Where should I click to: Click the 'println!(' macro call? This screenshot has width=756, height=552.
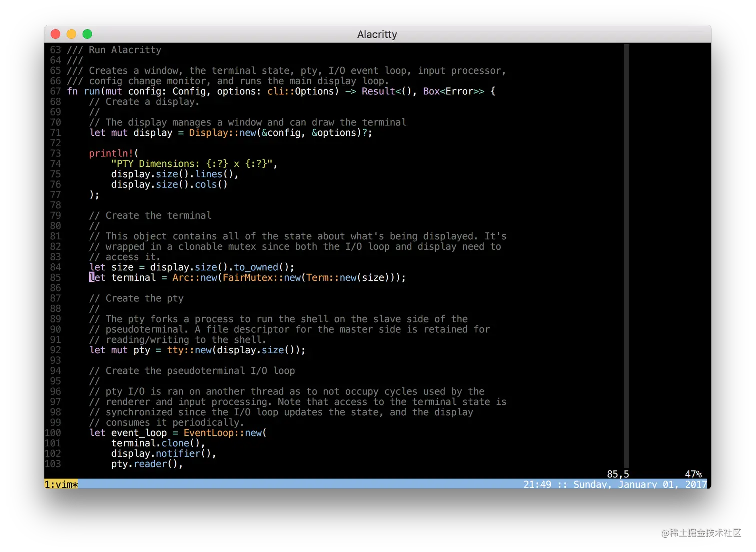click(114, 153)
